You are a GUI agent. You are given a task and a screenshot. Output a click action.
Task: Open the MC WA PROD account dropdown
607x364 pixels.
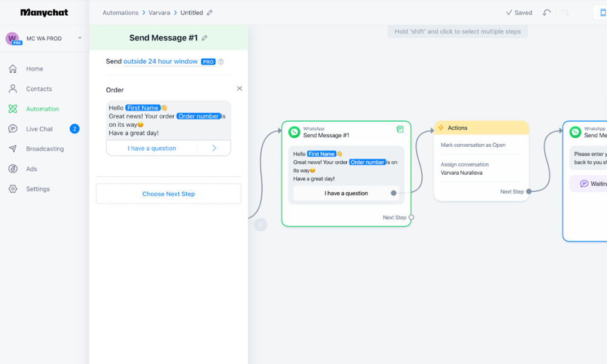coord(80,38)
